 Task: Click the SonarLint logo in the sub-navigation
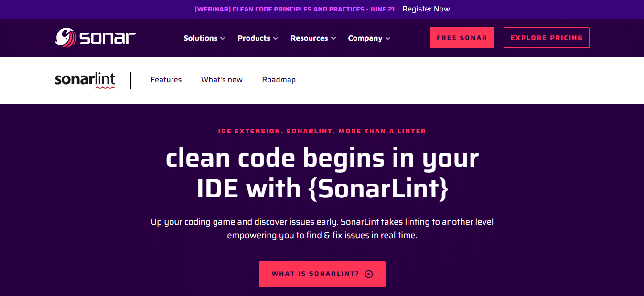point(85,80)
